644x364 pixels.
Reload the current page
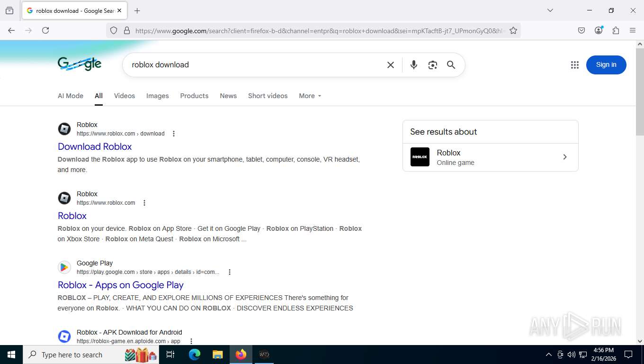[45, 30]
